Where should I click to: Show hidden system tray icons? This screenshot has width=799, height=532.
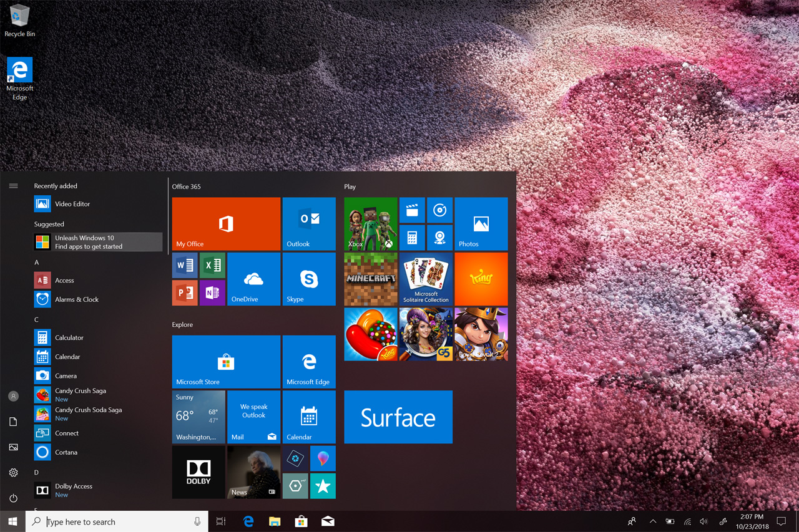tap(653, 521)
